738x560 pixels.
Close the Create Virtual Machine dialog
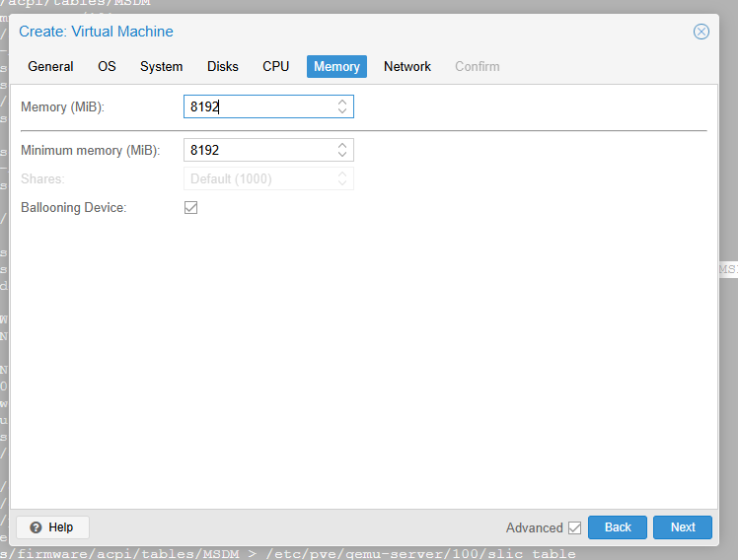pos(701,32)
